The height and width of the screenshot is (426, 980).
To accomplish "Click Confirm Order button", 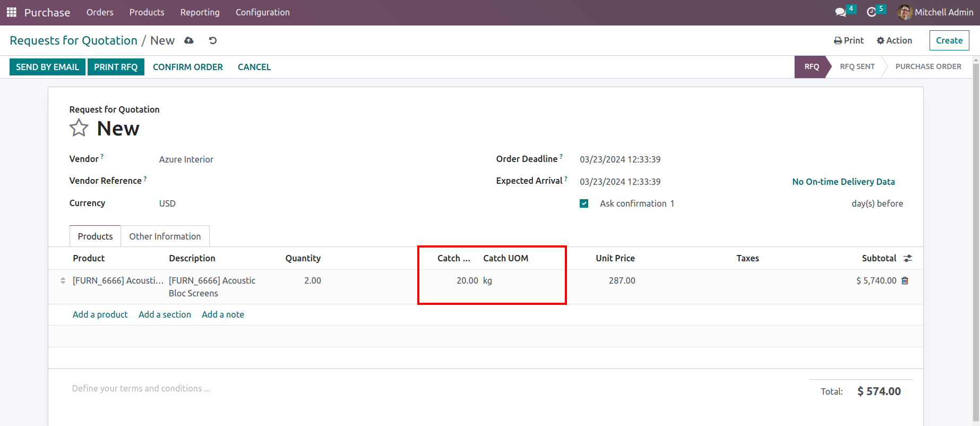I will pyautogui.click(x=188, y=67).
